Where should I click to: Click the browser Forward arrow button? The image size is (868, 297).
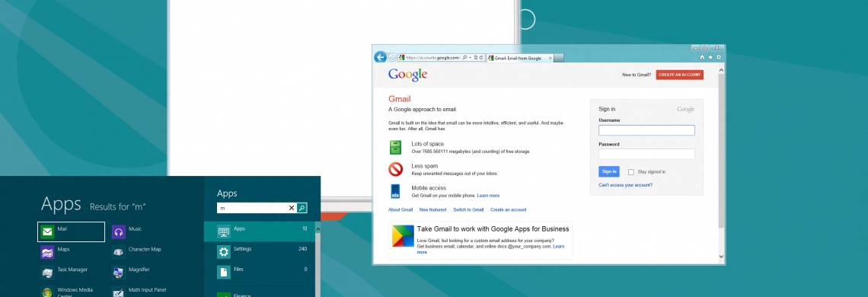pyautogui.click(x=392, y=57)
